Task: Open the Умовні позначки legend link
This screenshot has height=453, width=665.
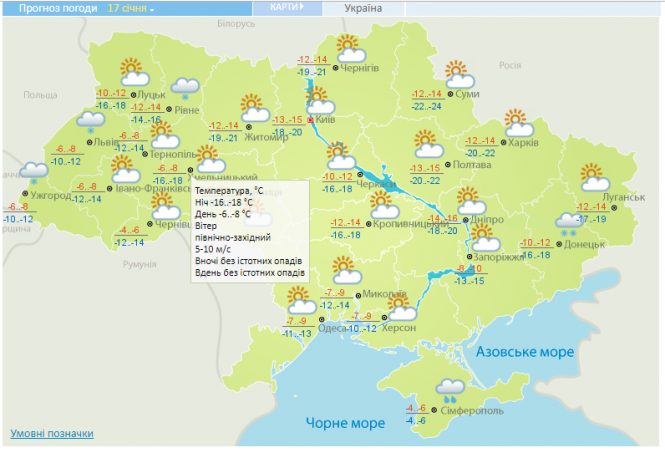Action: 52,434
